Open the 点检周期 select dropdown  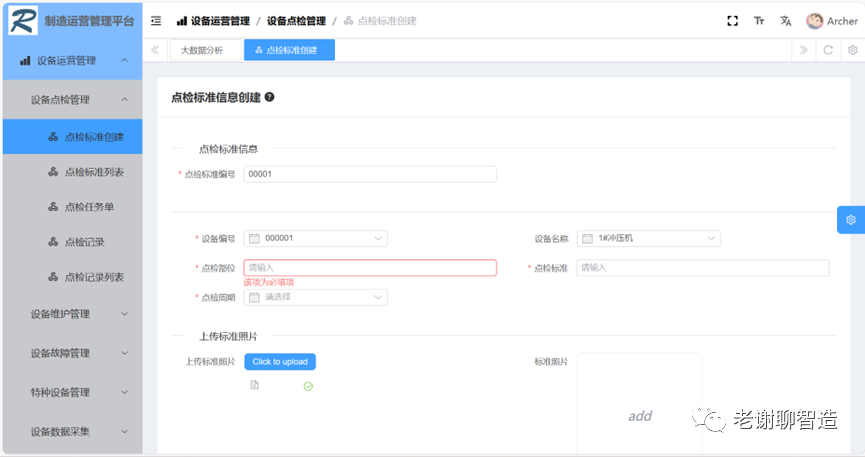coord(316,297)
